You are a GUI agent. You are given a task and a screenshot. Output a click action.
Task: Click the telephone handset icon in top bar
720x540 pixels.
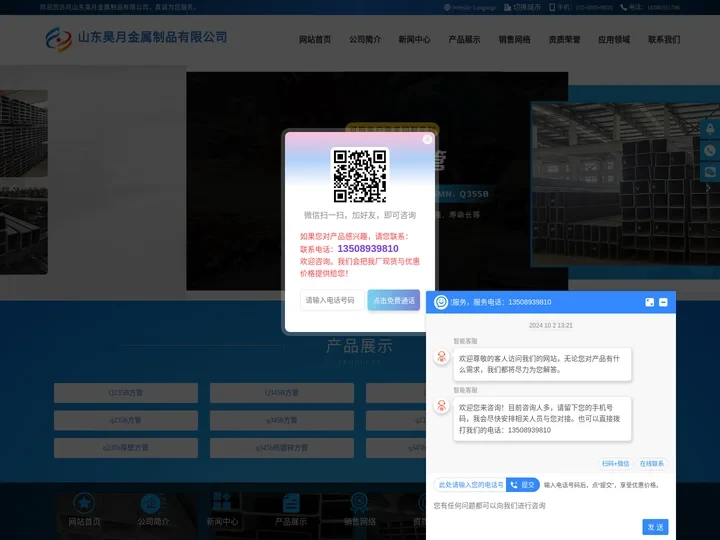(623, 7)
